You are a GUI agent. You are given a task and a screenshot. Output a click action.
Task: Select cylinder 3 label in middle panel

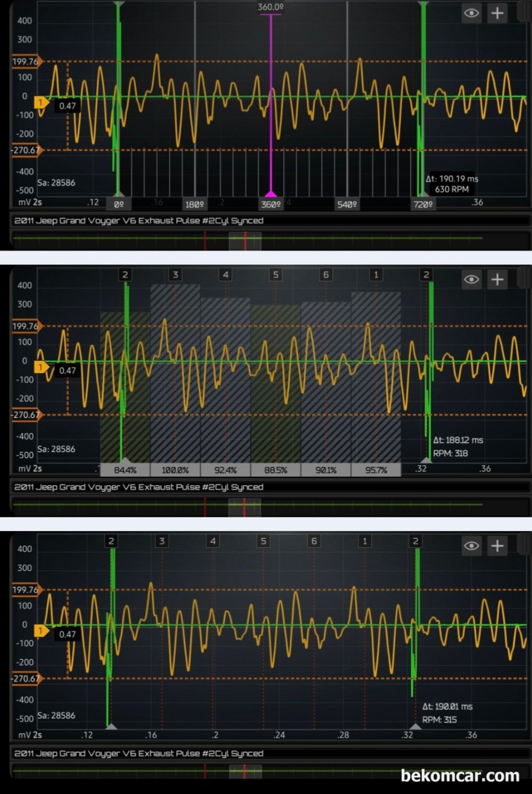(175, 275)
